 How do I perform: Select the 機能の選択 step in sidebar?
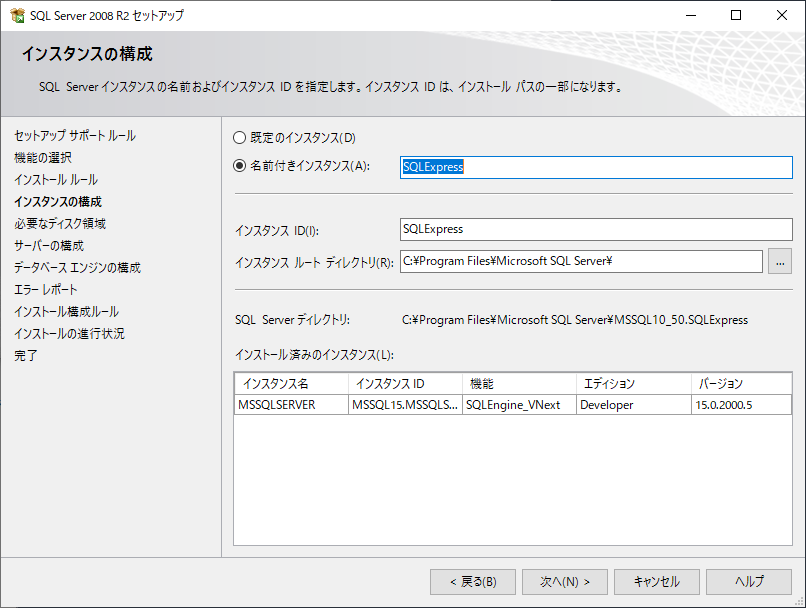coord(43,158)
